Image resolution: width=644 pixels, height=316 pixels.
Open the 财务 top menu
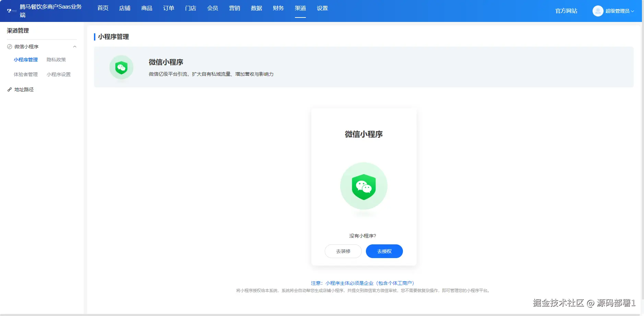pyautogui.click(x=278, y=8)
